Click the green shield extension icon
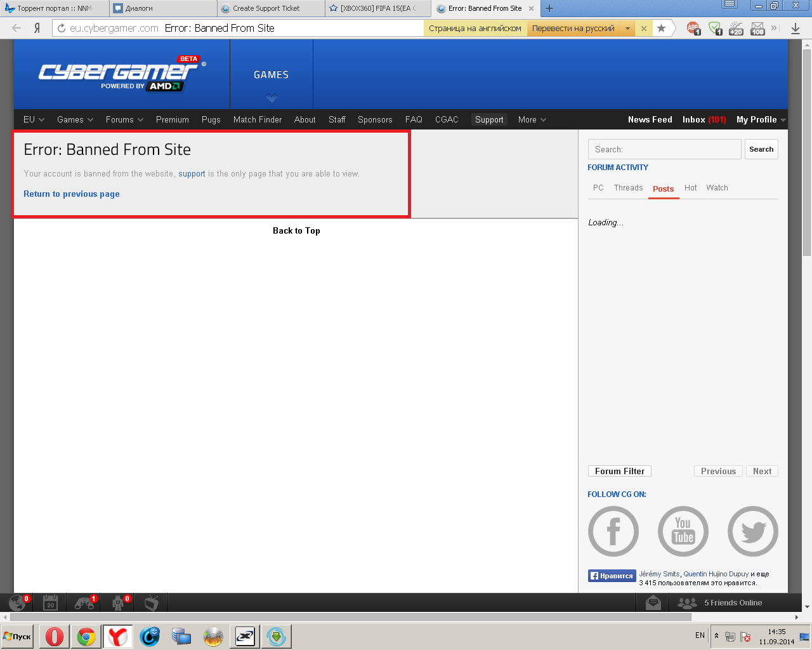The height and width of the screenshot is (650, 812). tap(715, 29)
